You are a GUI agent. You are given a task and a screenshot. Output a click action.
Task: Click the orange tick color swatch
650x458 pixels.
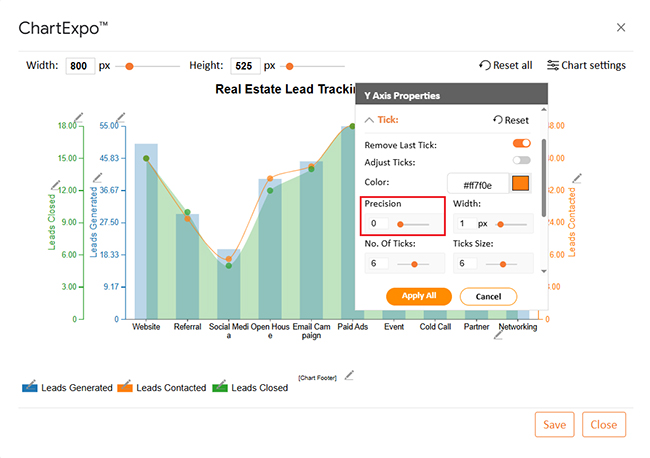[x=520, y=183]
